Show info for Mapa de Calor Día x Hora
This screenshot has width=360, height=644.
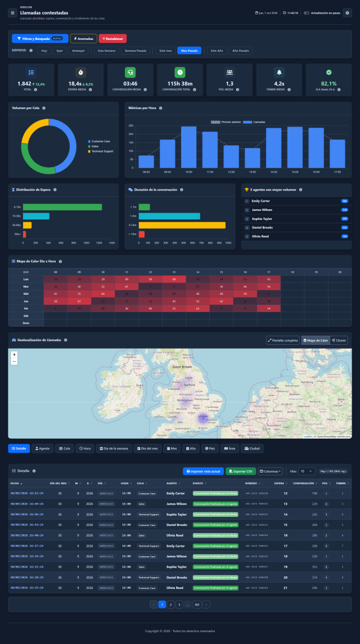coord(60,261)
